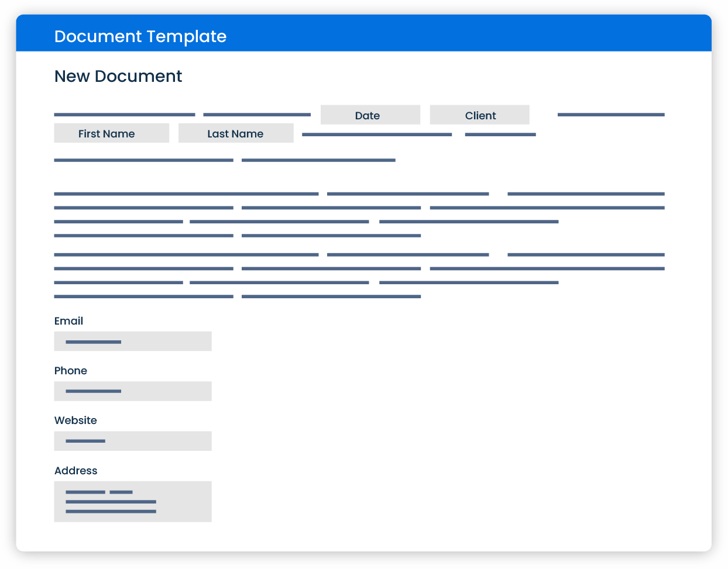Click the Address field label

[x=75, y=471]
